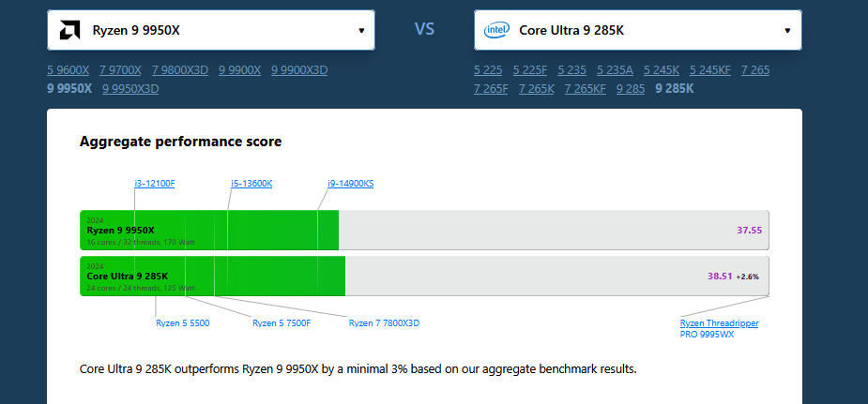Click the arrow beside Core Ultra 9 285K
Viewport: 868px width, 404px height.
[x=787, y=30]
